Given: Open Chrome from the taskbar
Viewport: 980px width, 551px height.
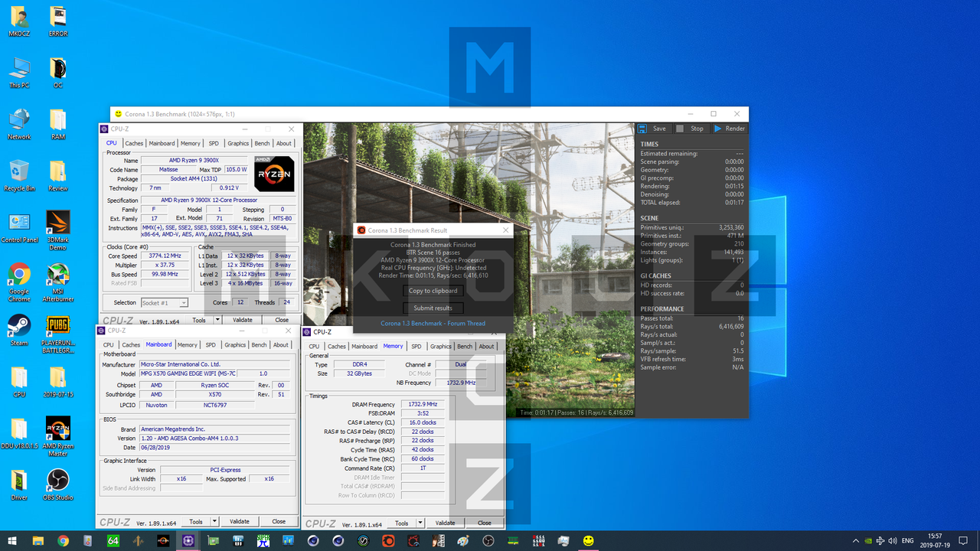Looking at the screenshot, I should point(63,540).
